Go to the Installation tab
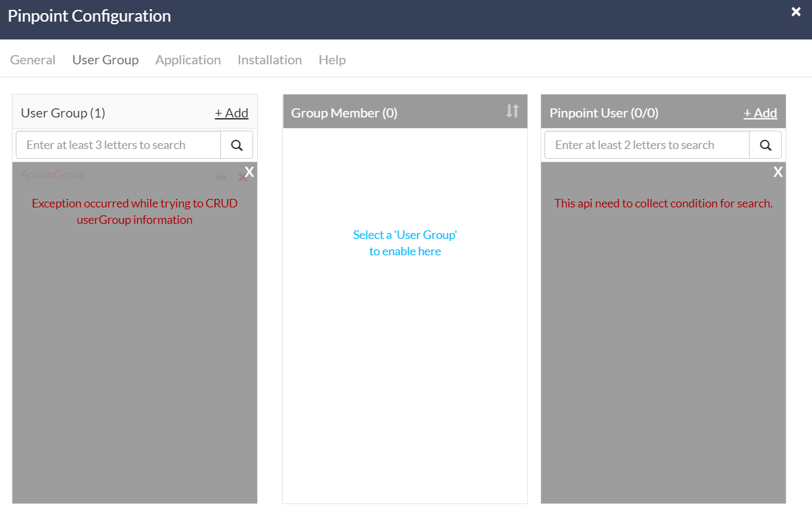 (x=270, y=60)
